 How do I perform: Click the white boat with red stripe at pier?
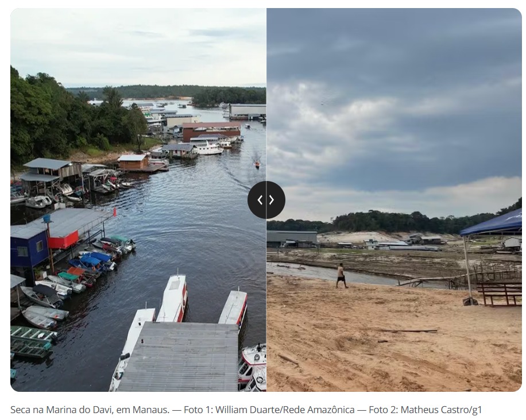(x=172, y=298)
